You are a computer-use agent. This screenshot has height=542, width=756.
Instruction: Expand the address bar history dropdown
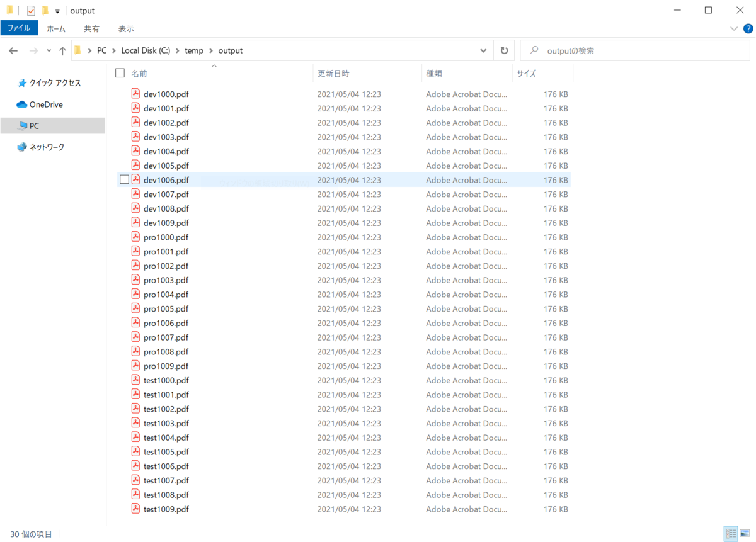pyautogui.click(x=483, y=50)
